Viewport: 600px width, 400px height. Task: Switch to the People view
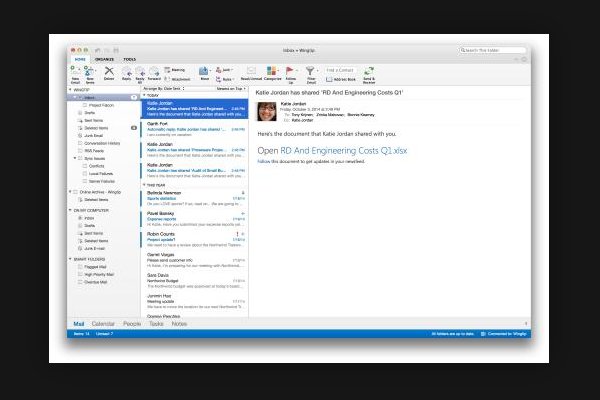click(132, 324)
